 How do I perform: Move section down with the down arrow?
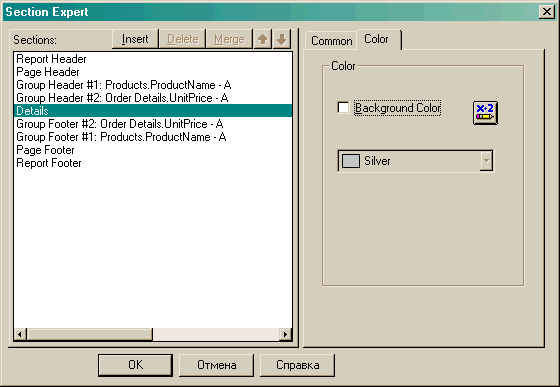[x=282, y=39]
